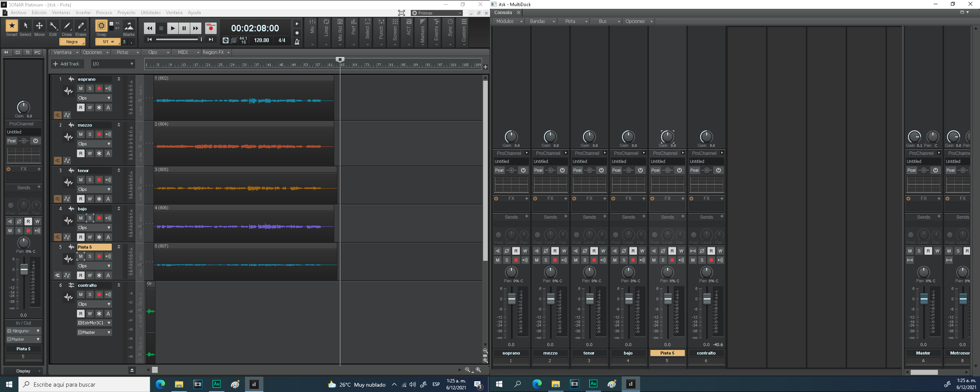
Task: Open the Utilidades menu
Action: click(151, 13)
